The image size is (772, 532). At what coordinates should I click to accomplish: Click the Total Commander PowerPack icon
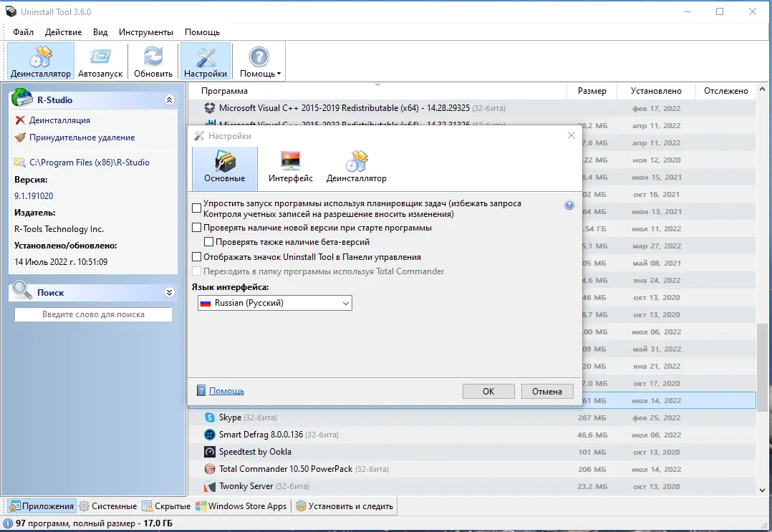210,469
